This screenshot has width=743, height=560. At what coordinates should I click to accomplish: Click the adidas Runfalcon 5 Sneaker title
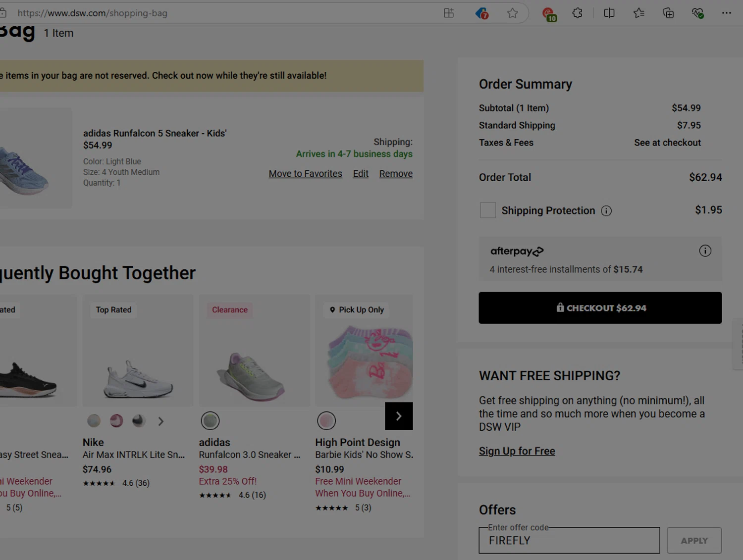(x=155, y=133)
